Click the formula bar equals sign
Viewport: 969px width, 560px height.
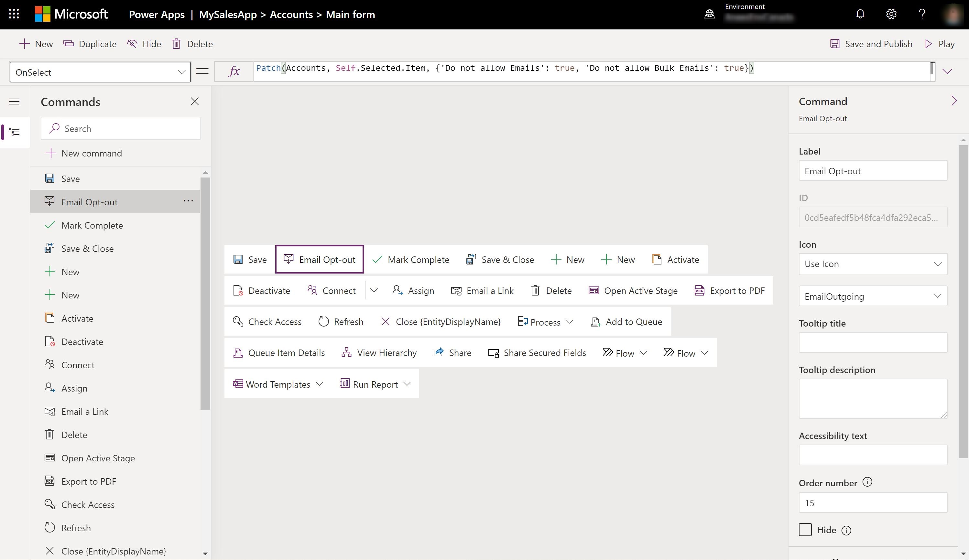pos(202,71)
